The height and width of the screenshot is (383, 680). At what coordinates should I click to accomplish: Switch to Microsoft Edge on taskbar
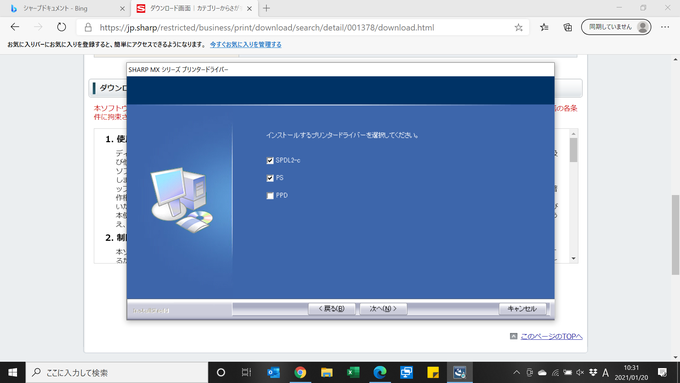tap(380, 372)
